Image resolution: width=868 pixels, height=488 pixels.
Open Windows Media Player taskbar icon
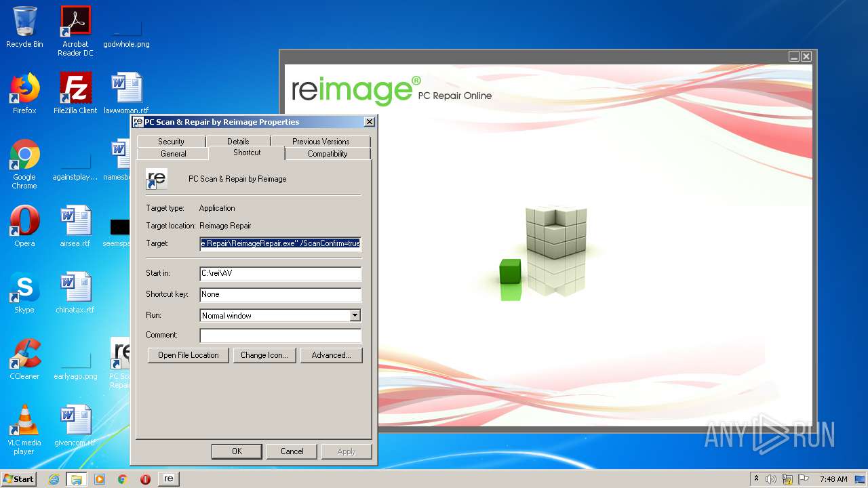coord(100,479)
